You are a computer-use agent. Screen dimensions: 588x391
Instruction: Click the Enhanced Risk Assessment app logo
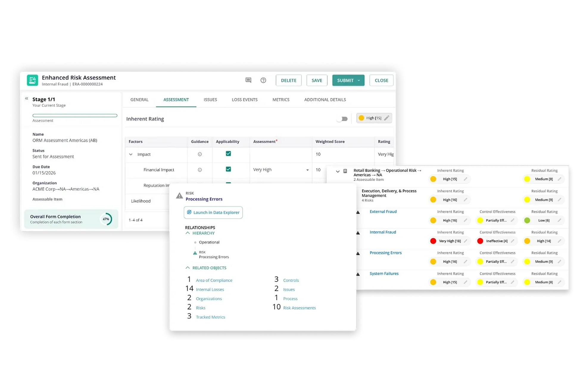[x=32, y=80]
